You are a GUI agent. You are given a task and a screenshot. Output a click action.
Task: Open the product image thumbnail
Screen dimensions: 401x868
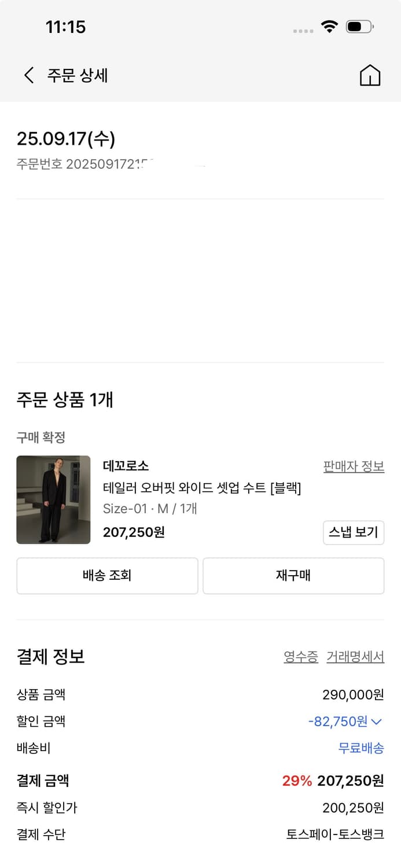pyautogui.click(x=53, y=499)
